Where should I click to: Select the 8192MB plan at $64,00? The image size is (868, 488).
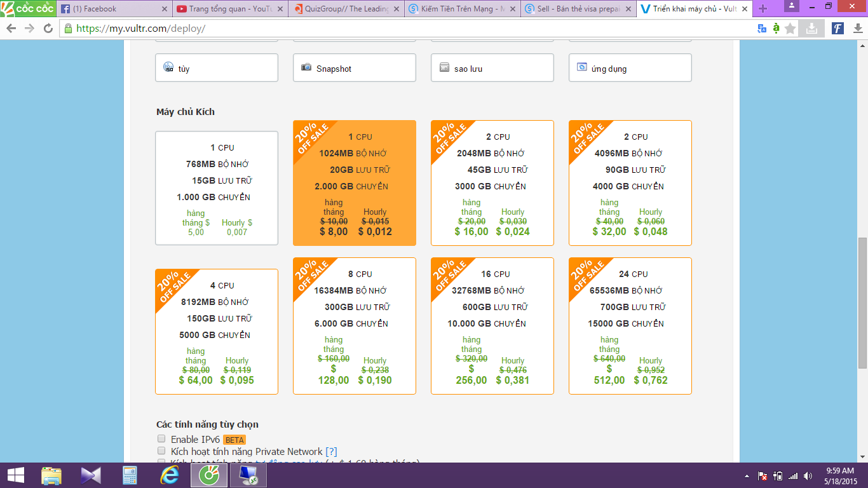click(x=217, y=332)
